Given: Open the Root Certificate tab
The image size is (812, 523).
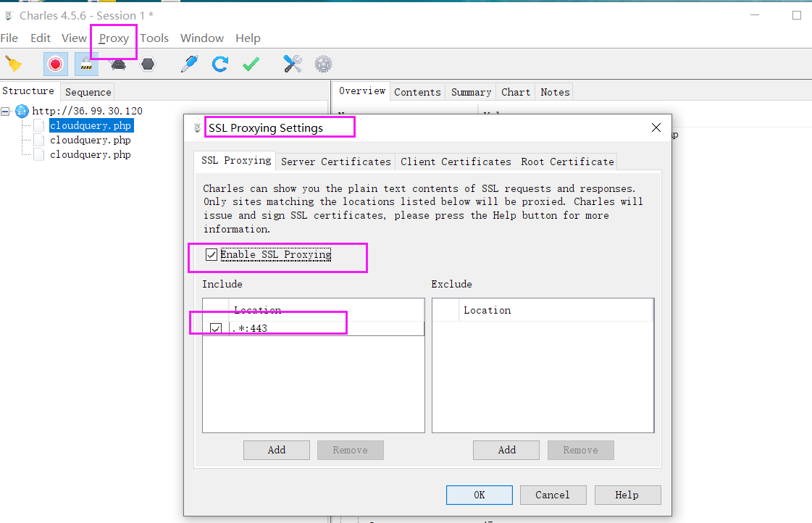Looking at the screenshot, I should tap(567, 162).
